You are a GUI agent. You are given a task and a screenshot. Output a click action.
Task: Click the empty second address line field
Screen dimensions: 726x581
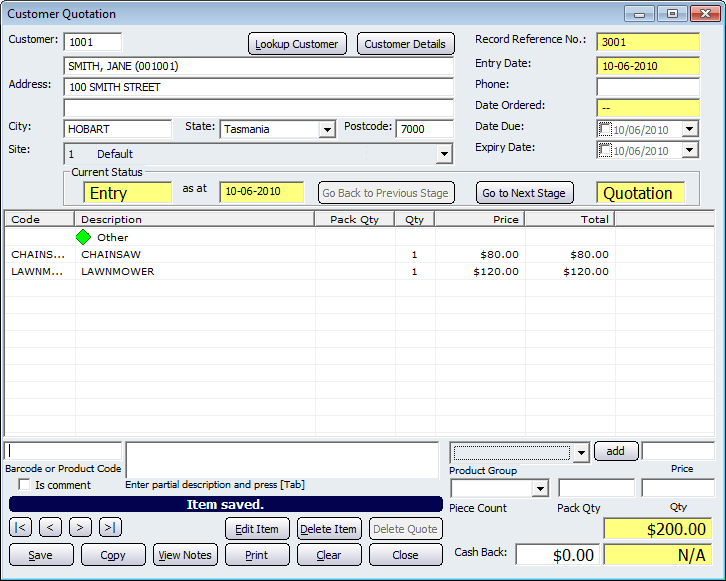(258, 108)
